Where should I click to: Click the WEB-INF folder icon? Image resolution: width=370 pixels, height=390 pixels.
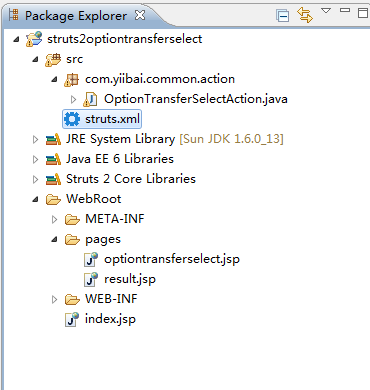click(x=72, y=300)
